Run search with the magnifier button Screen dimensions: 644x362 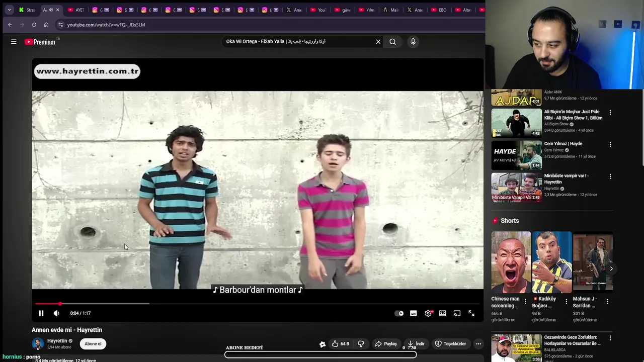click(393, 42)
